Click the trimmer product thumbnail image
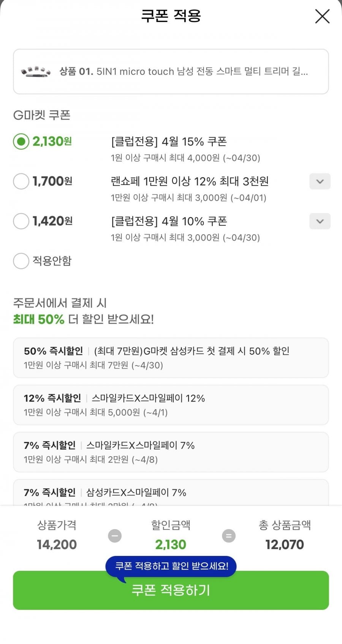342x644 pixels. pos(36,71)
